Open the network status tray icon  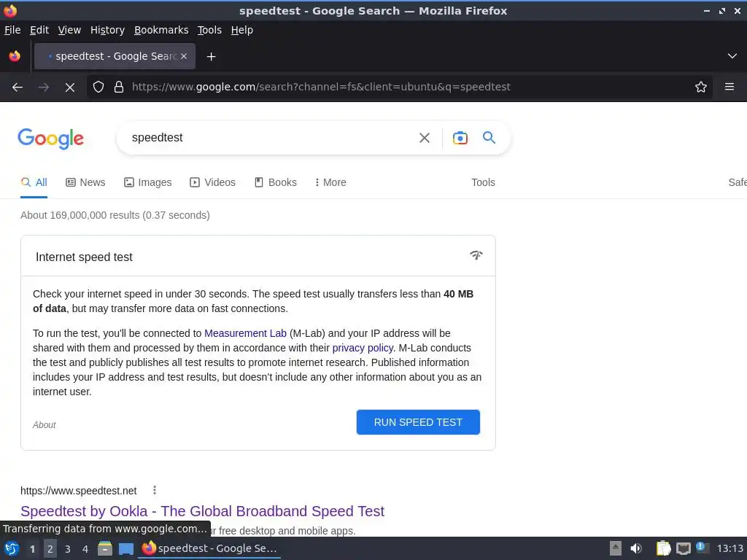[683, 548]
